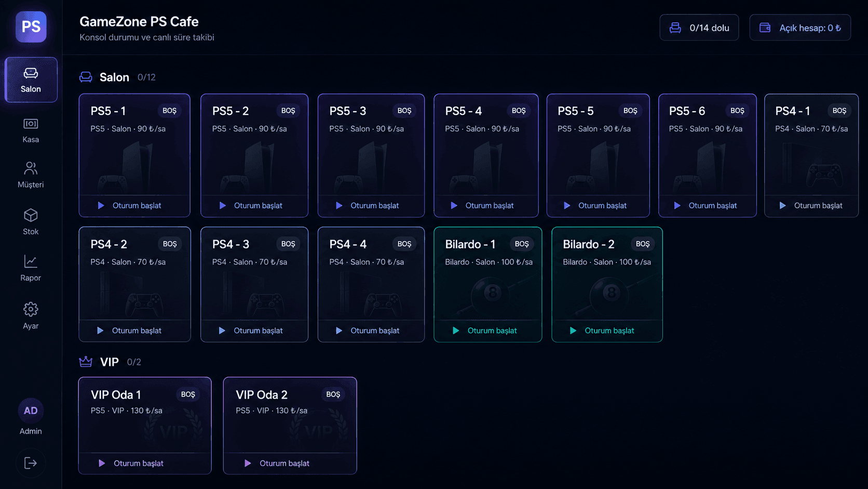Screen dimensions: 868x489
Task: Click the 0/2 VIP occupancy count
Action: tap(134, 362)
